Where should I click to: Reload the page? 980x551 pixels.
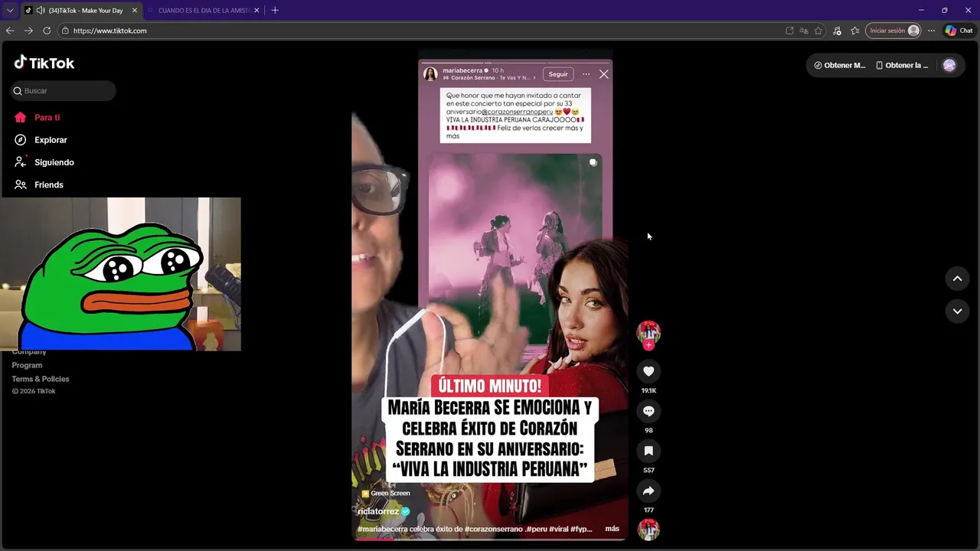pyautogui.click(x=47, y=31)
